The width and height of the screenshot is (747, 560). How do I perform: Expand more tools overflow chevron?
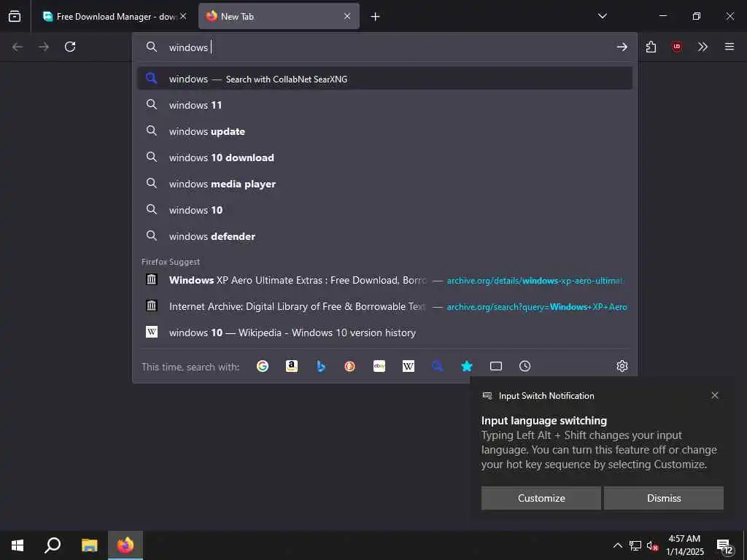[x=703, y=47]
